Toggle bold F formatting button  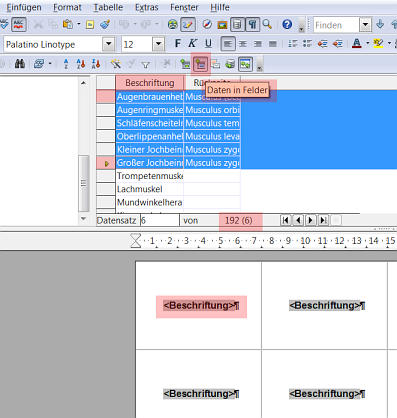point(178,44)
